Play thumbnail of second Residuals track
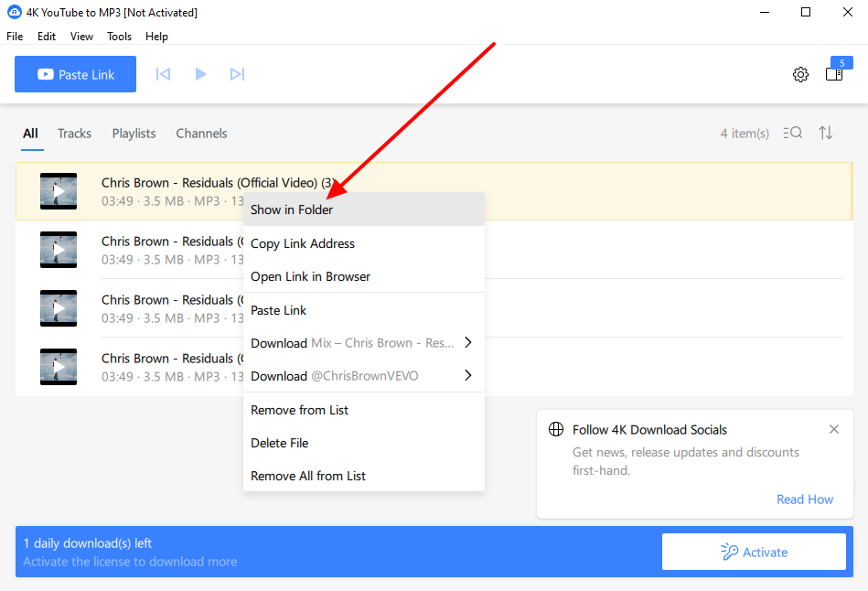Viewport: 868px width, 591px height. tap(59, 250)
